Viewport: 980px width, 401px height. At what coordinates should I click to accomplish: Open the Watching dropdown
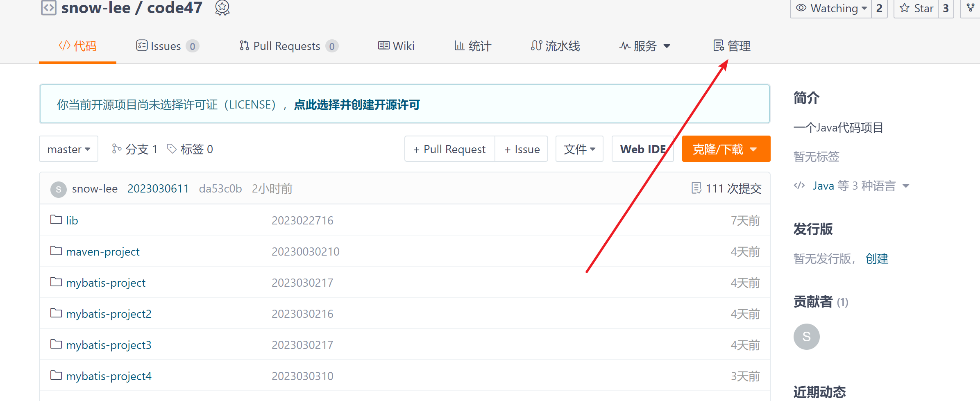pyautogui.click(x=831, y=8)
